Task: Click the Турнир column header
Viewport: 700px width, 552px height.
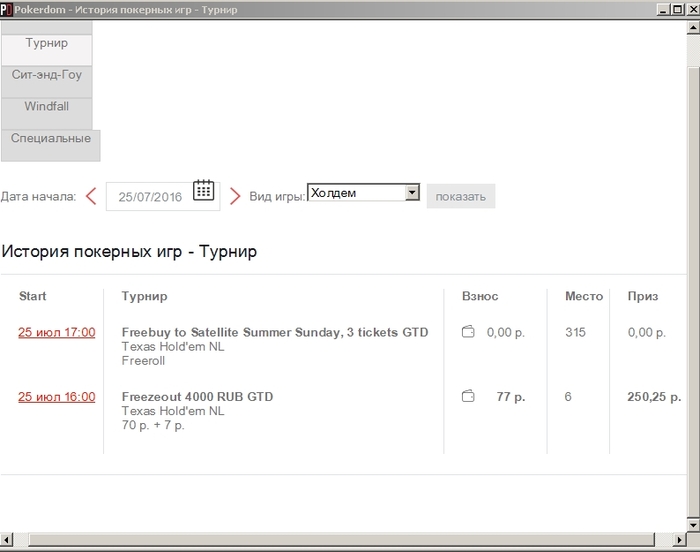Action: pos(144,296)
